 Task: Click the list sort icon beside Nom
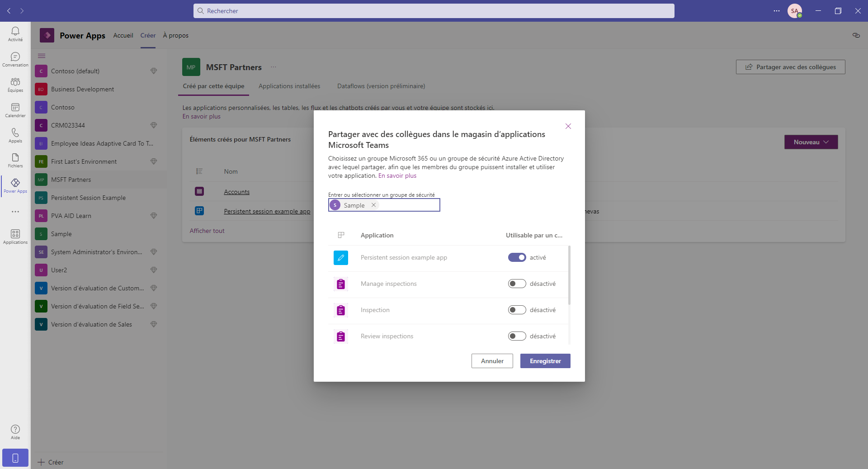coord(199,171)
